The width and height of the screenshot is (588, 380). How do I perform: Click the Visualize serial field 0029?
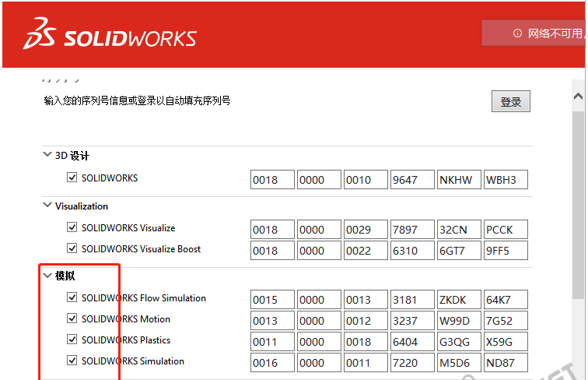pyautogui.click(x=366, y=230)
